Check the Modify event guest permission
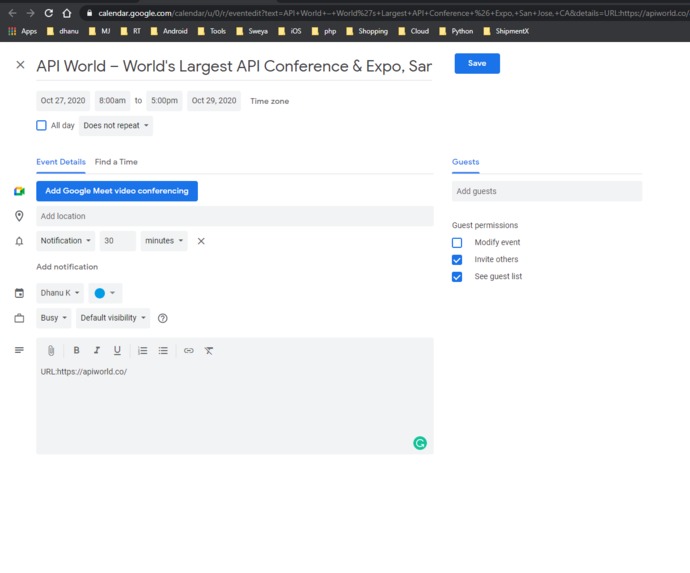This screenshot has height=573, width=690. pos(457,242)
